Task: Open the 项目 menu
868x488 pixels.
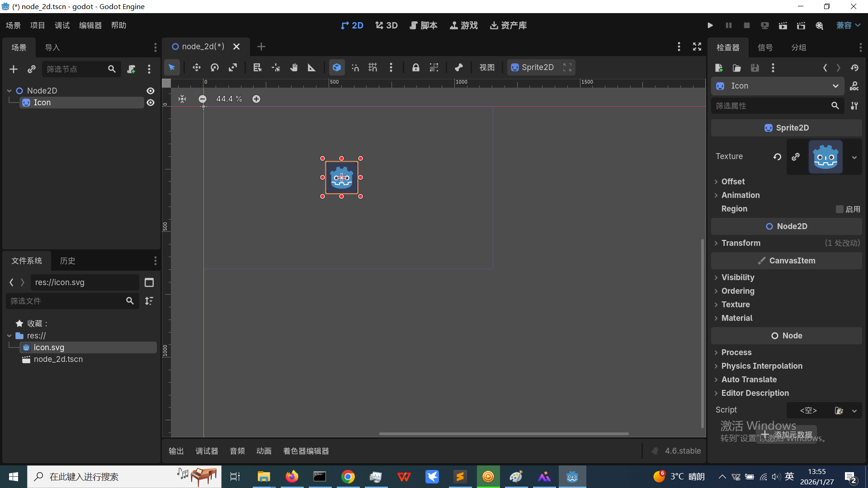Action: click(38, 25)
